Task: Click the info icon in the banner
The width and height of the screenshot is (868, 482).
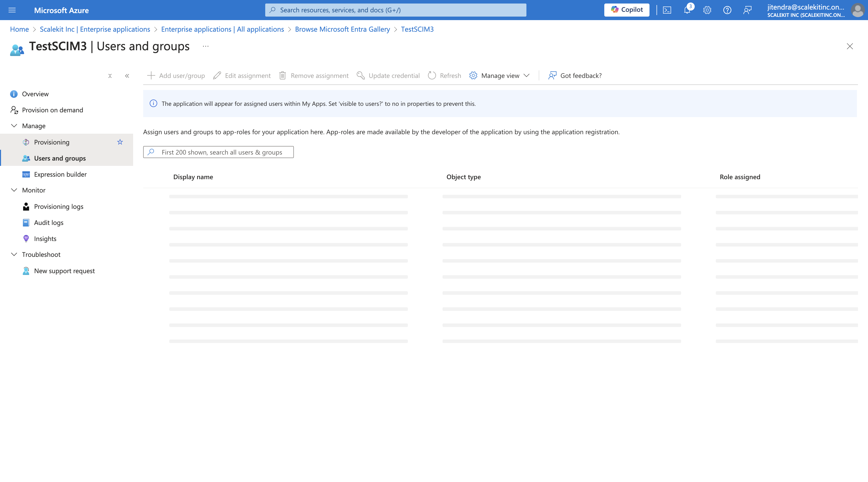Action: [x=153, y=104]
